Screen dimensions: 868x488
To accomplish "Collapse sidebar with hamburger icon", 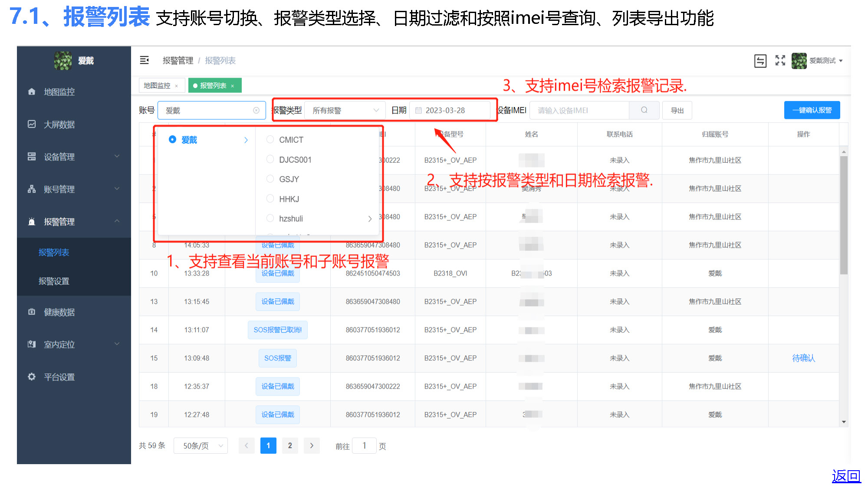I will (145, 60).
